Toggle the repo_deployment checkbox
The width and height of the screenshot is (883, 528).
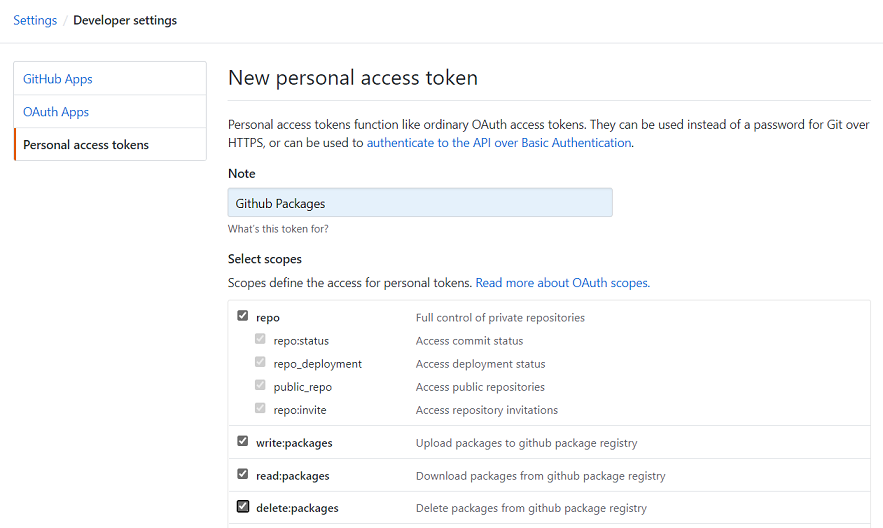click(x=260, y=363)
